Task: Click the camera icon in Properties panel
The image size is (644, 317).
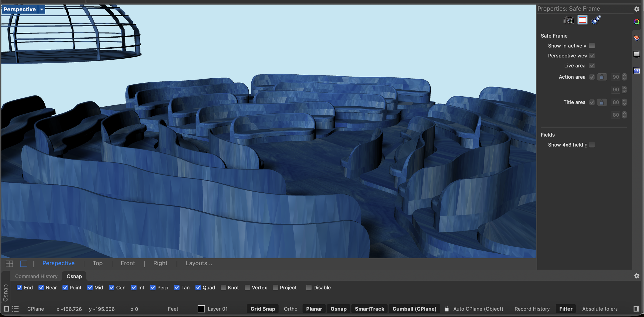Action: click(x=569, y=20)
